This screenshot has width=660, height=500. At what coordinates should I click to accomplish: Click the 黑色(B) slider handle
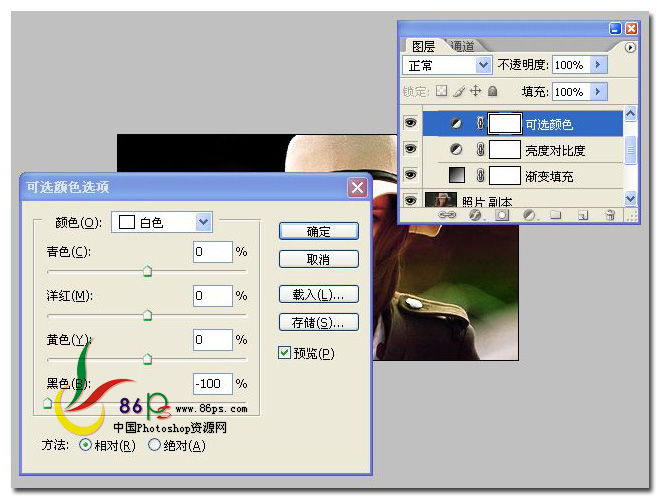[48, 403]
